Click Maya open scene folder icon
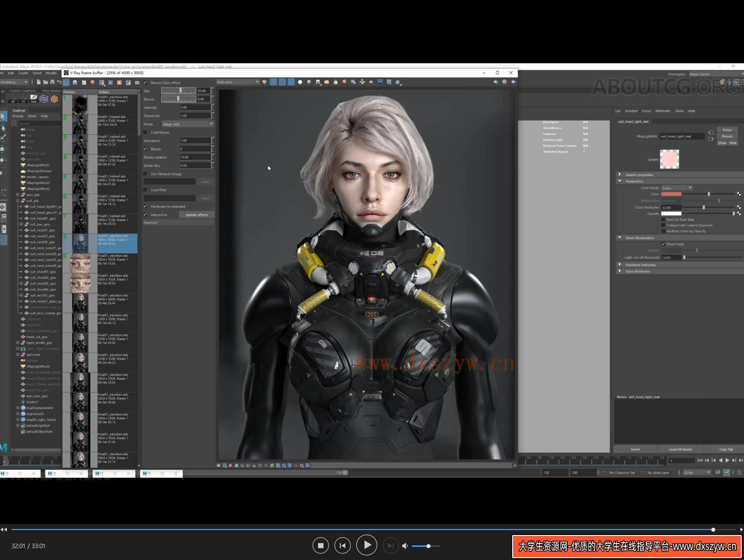 coord(46,82)
